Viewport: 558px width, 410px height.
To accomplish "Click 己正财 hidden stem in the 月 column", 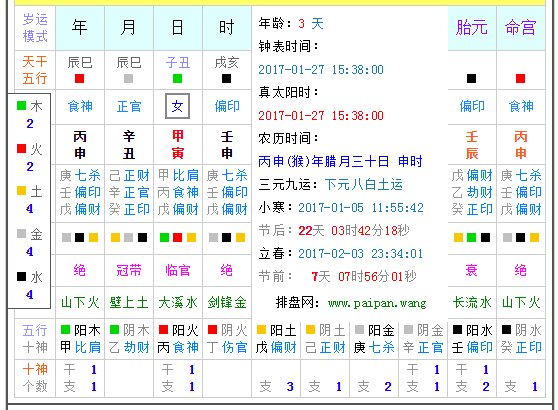I will tap(129, 175).
